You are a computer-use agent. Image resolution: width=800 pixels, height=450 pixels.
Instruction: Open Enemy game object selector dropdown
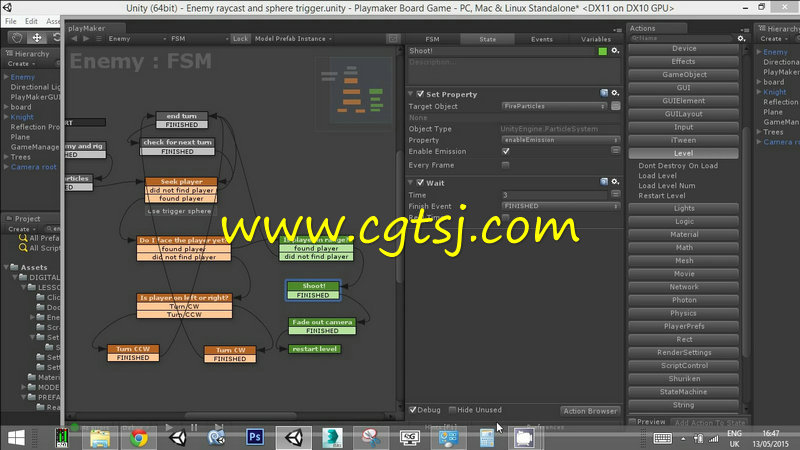click(x=137, y=39)
